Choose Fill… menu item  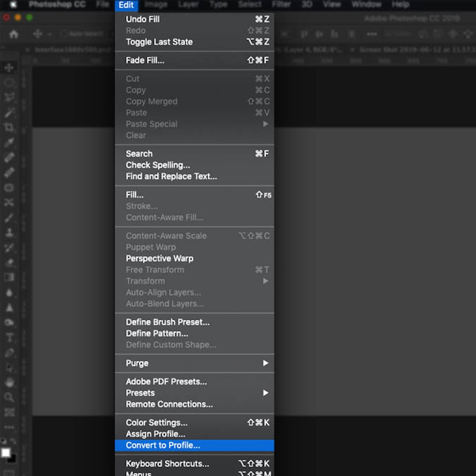(194, 195)
